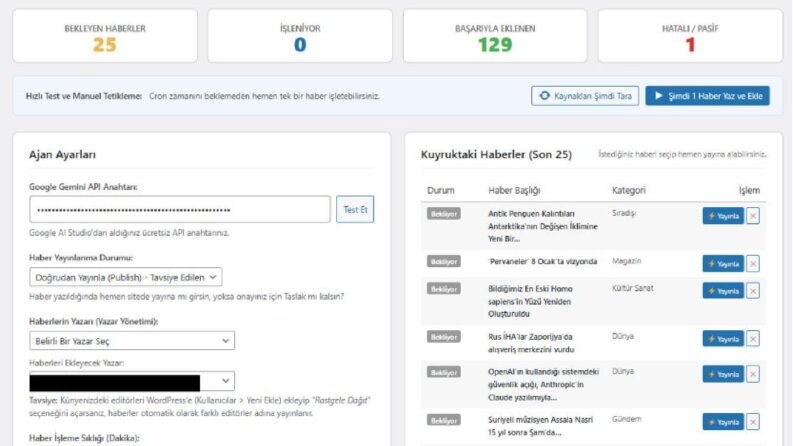Click Bekliyor badge on Rus İHA'lar row
The image size is (793, 446).
[444, 337]
